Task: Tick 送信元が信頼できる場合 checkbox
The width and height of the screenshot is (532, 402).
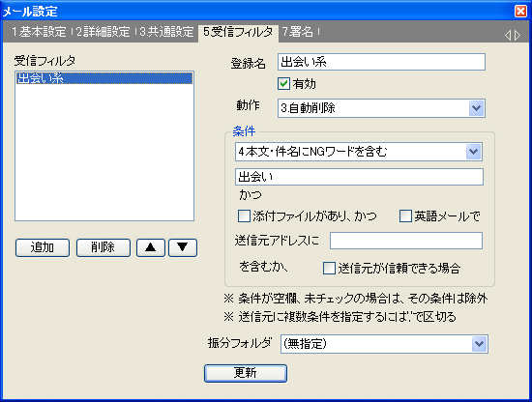Action: pyautogui.click(x=329, y=268)
